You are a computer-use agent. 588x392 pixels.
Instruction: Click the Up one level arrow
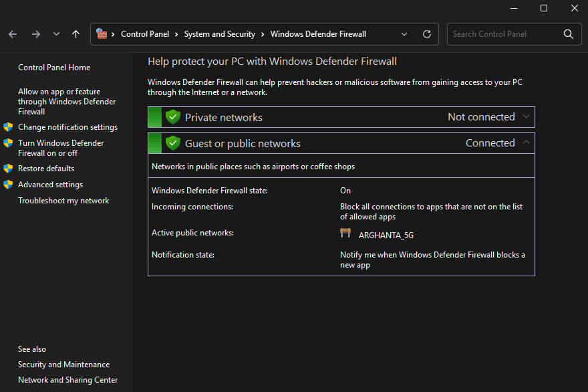coord(76,34)
